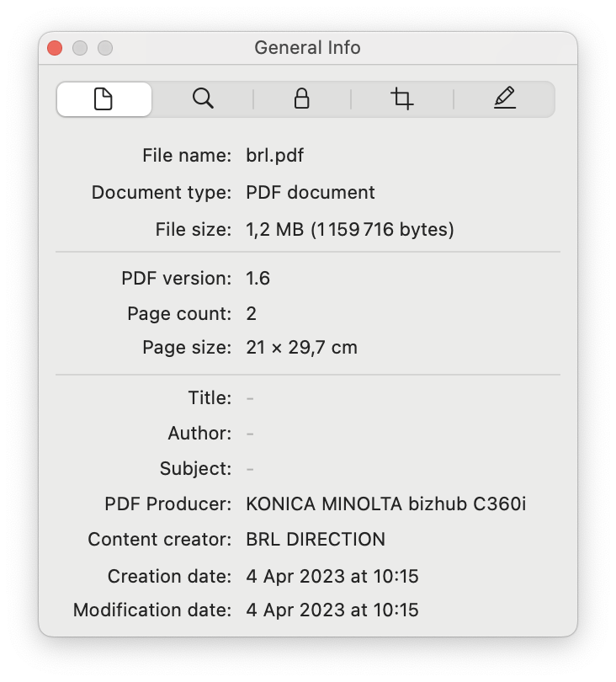Click the Content creator label

click(x=160, y=540)
